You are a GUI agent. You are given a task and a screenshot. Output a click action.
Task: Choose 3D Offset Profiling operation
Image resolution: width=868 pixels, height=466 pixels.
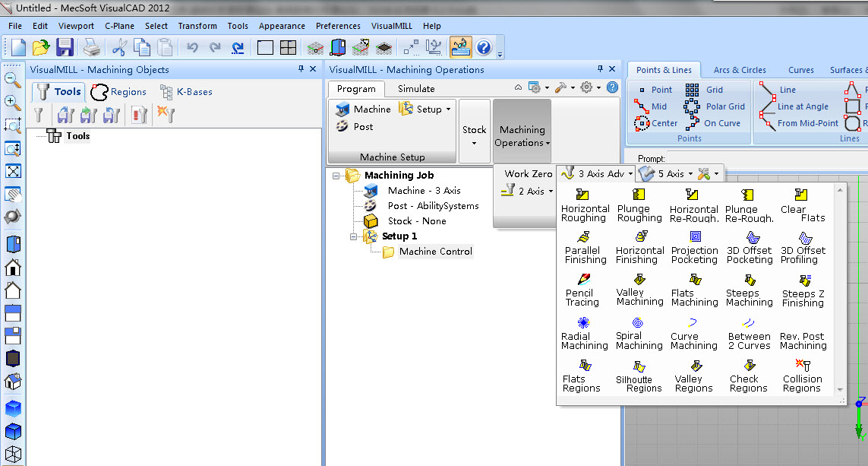pyautogui.click(x=803, y=248)
